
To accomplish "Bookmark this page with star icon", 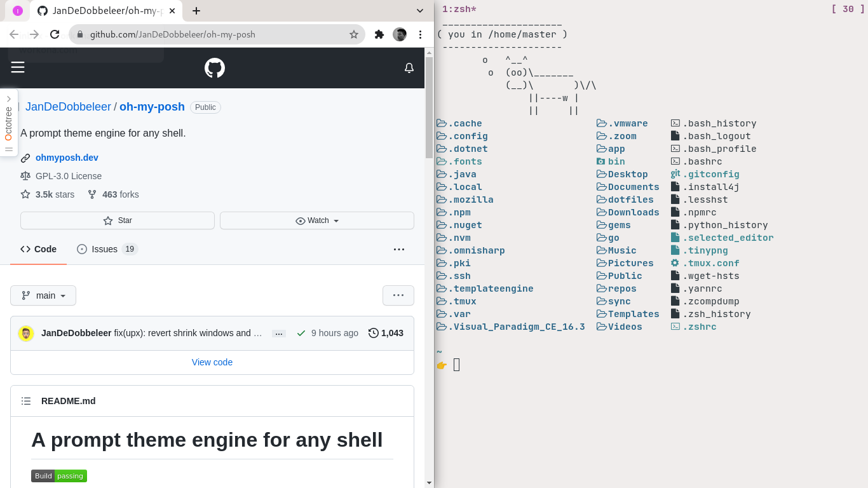I will [354, 34].
